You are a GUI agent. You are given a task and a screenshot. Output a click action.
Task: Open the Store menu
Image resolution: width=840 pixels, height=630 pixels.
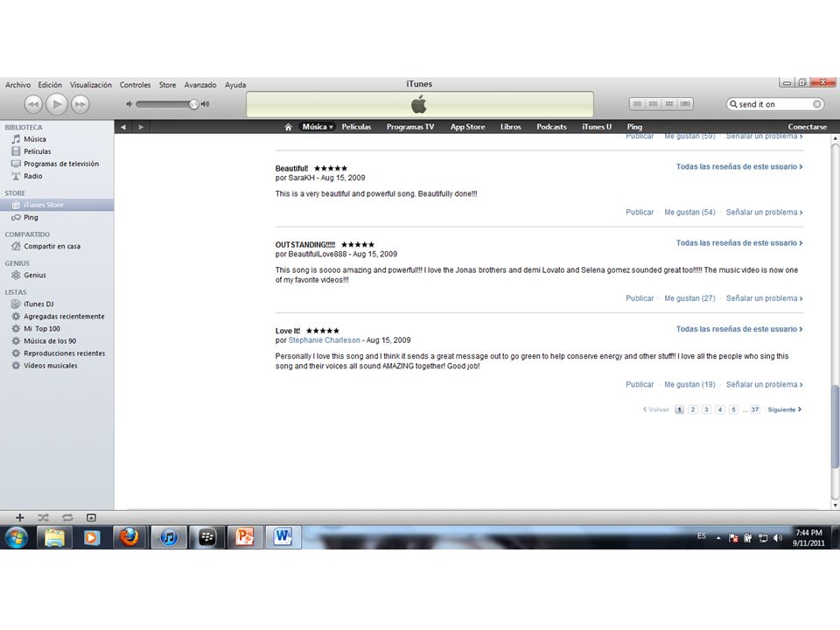[x=167, y=85]
